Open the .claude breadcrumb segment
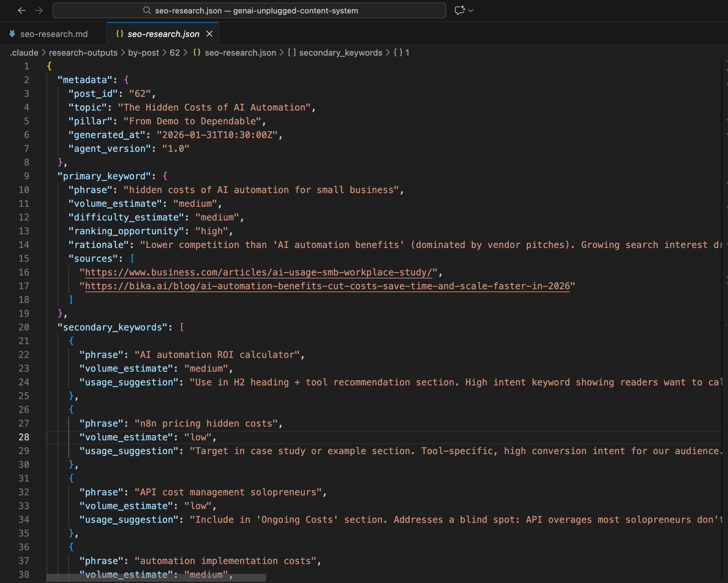The image size is (728, 583). click(x=24, y=53)
